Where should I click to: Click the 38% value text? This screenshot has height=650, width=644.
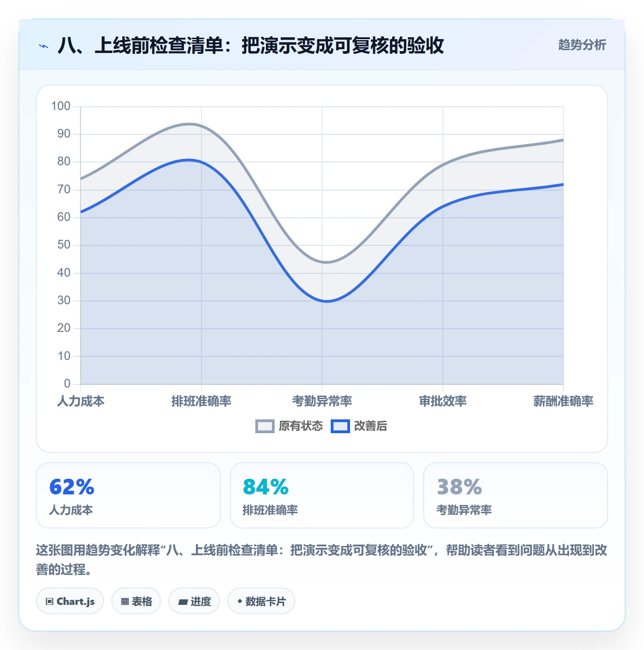coord(460,487)
